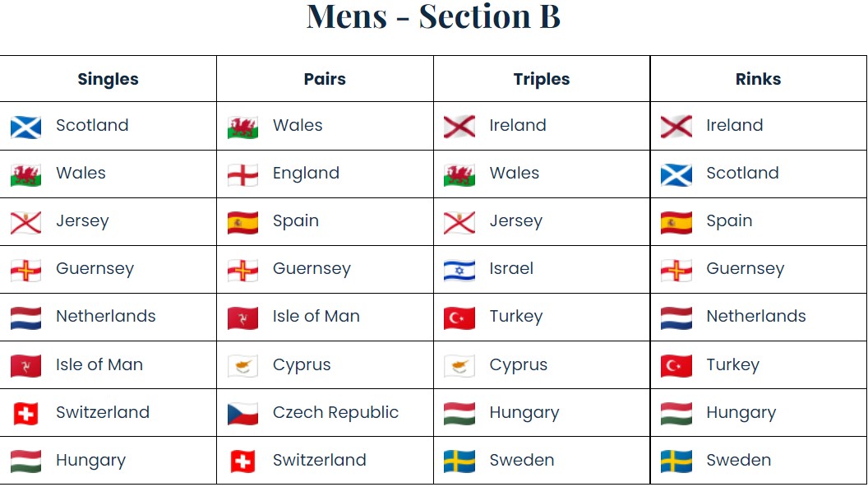Click Hungary text in Rinks column
This screenshot has width=868, height=487.
741,413
